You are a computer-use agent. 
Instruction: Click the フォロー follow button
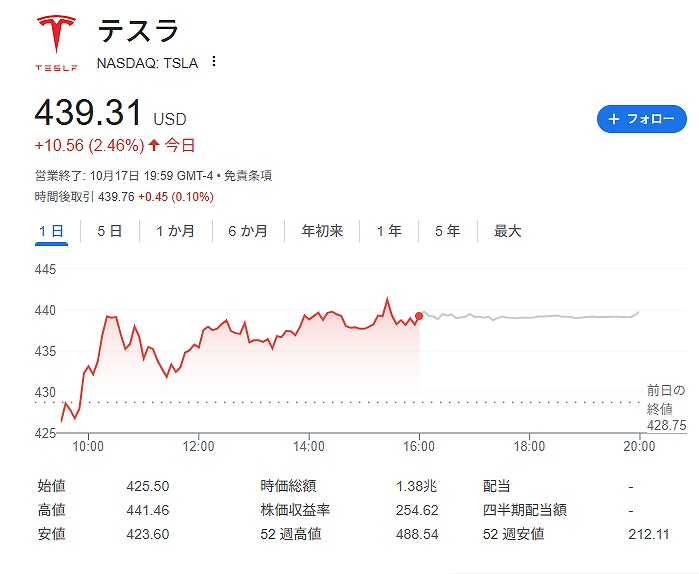[x=641, y=119]
